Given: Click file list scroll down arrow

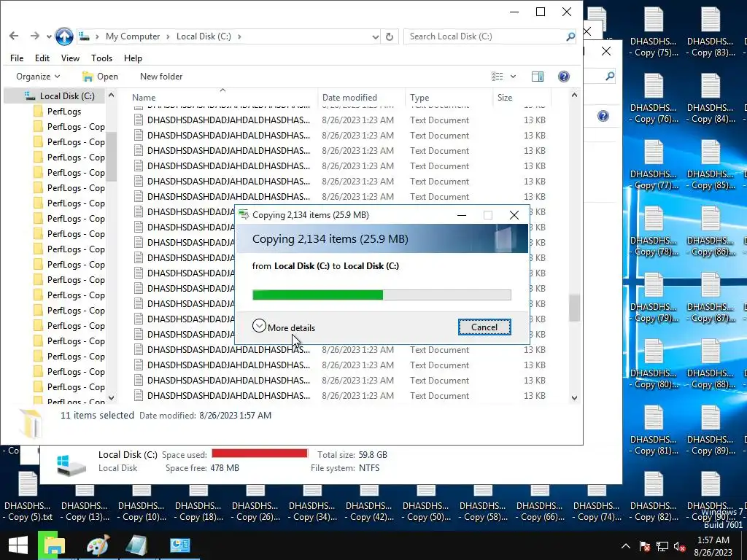Looking at the screenshot, I should [x=574, y=397].
